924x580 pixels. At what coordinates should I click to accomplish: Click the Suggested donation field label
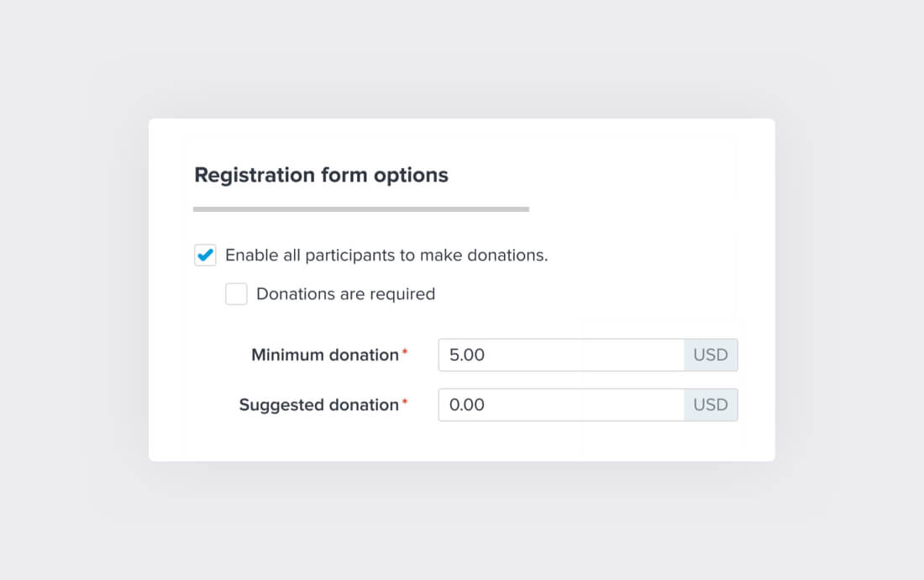[318, 405]
